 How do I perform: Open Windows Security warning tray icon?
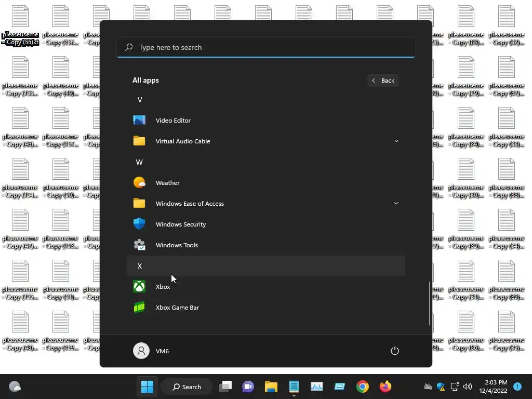tap(441, 387)
